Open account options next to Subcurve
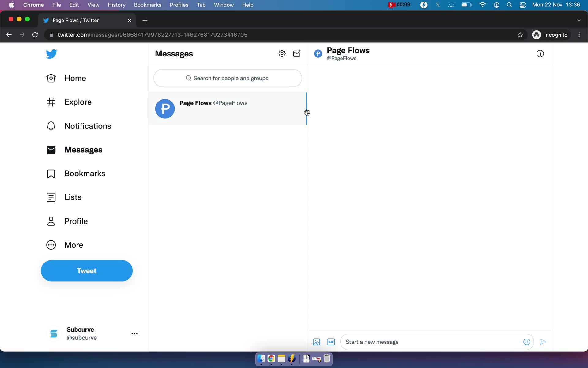Image resolution: width=588 pixels, height=368 pixels. 134,334
